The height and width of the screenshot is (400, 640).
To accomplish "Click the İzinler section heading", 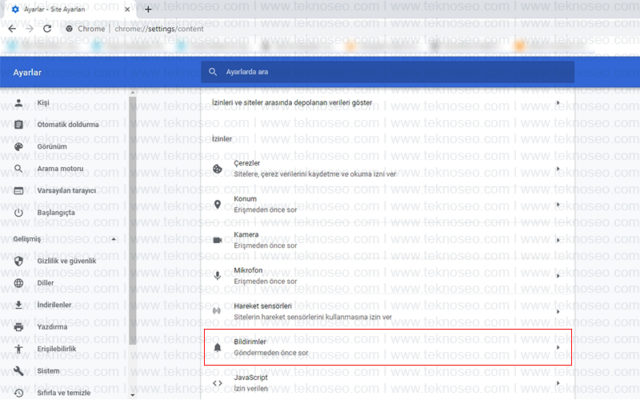I will pyautogui.click(x=222, y=139).
